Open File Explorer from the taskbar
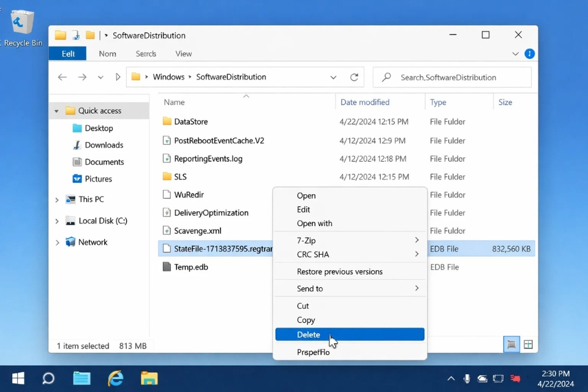Viewport: 588px width, 392px height. (81, 379)
